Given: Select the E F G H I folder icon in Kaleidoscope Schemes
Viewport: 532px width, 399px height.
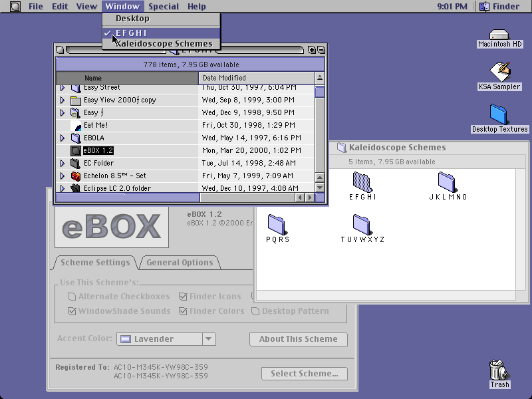Looking at the screenshot, I should [362, 182].
